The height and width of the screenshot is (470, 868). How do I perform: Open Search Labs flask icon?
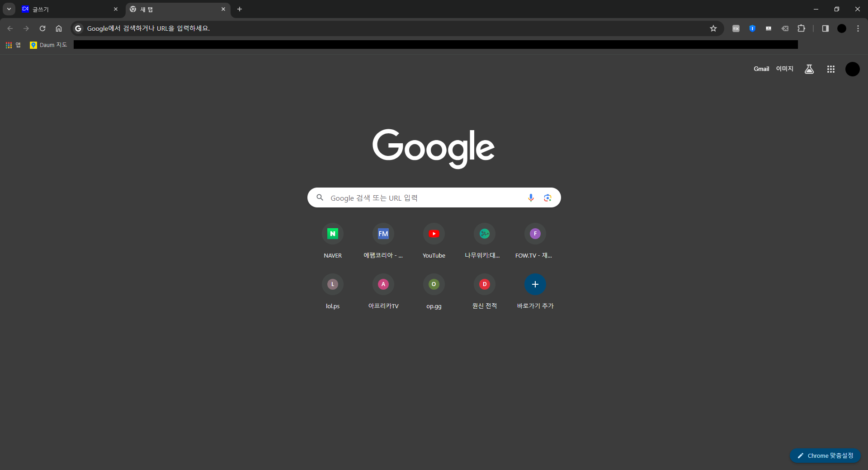coord(809,69)
